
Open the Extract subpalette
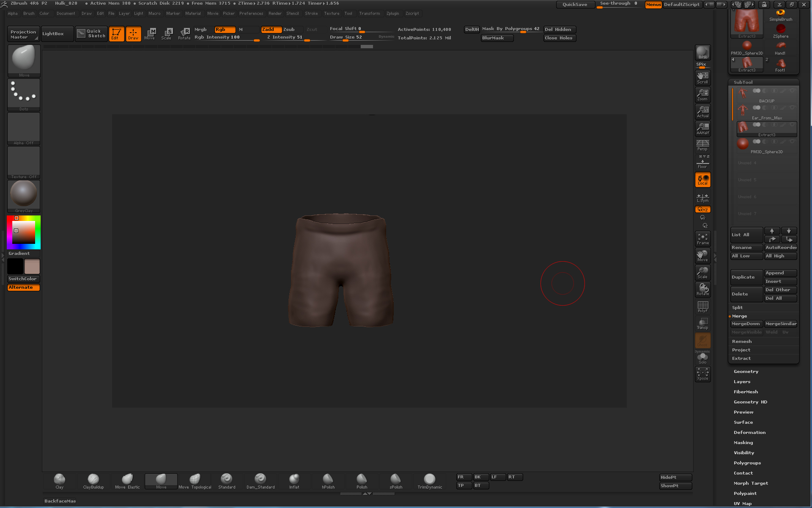(741, 359)
